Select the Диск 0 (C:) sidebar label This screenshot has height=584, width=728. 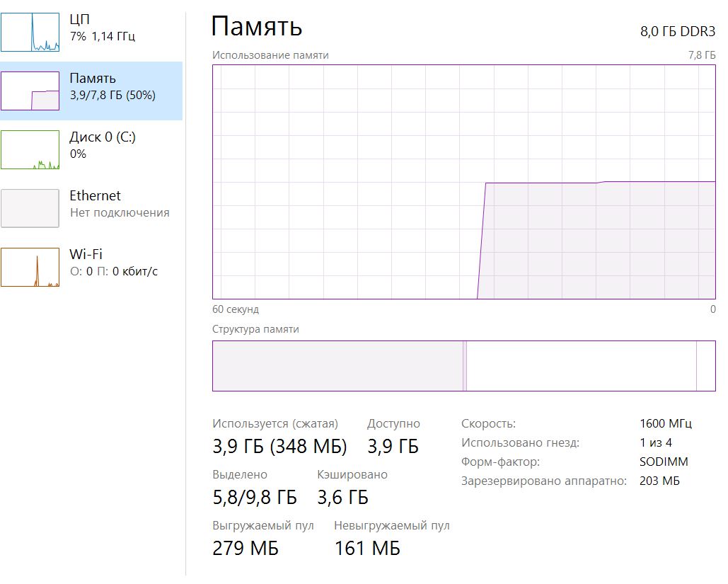point(103,137)
